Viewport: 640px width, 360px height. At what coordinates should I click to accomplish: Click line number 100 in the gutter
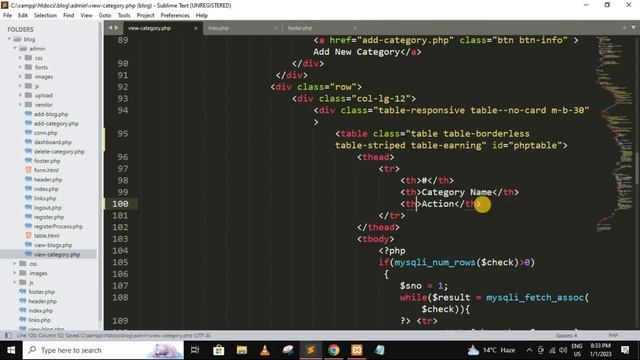pos(120,204)
